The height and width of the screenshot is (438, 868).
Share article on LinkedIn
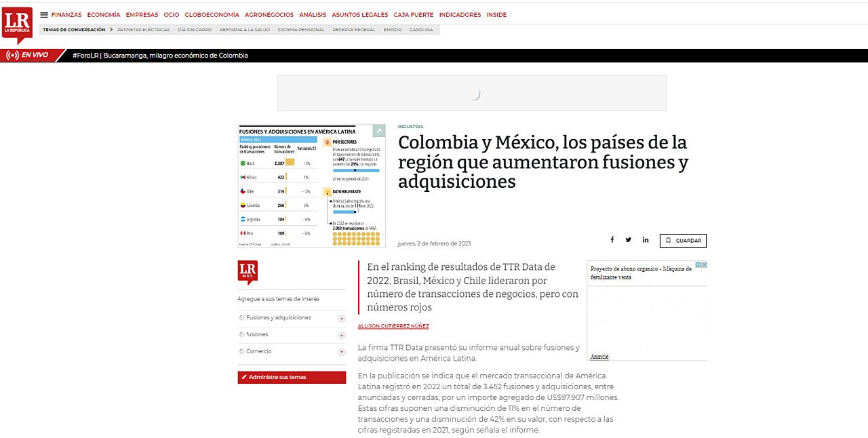pos(646,240)
